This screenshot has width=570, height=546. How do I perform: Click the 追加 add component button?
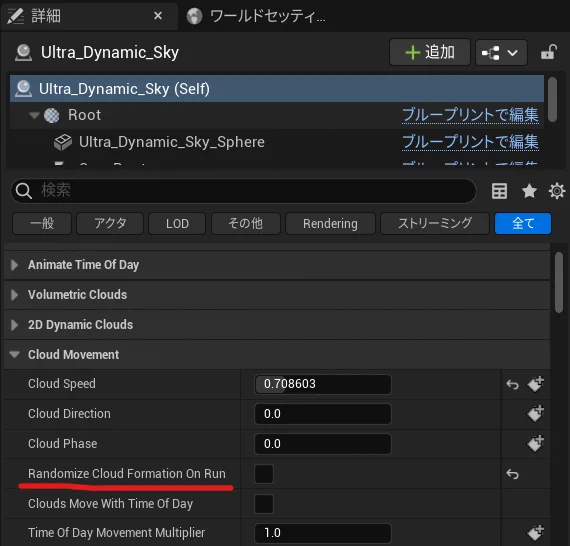click(430, 52)
